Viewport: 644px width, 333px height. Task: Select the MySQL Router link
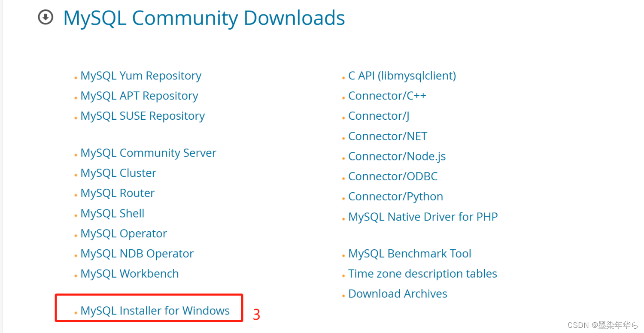pyautogui.click(x=118, y=193)
